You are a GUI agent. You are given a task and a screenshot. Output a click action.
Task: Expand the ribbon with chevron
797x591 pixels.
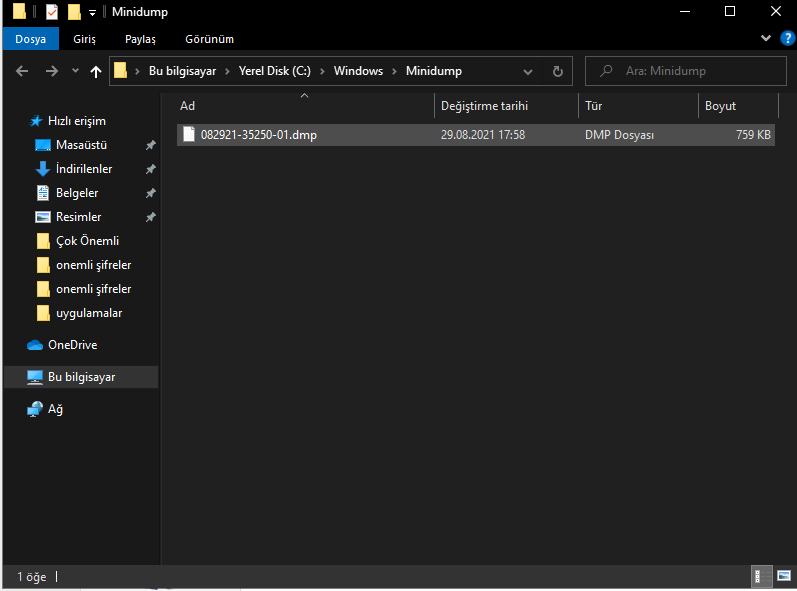[x=765, y=38]
